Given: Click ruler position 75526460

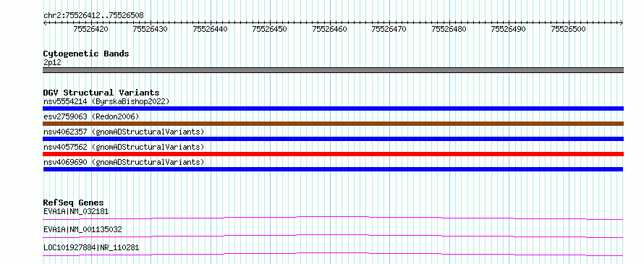Looking at the screenshot, I should (x=330, y=30).
